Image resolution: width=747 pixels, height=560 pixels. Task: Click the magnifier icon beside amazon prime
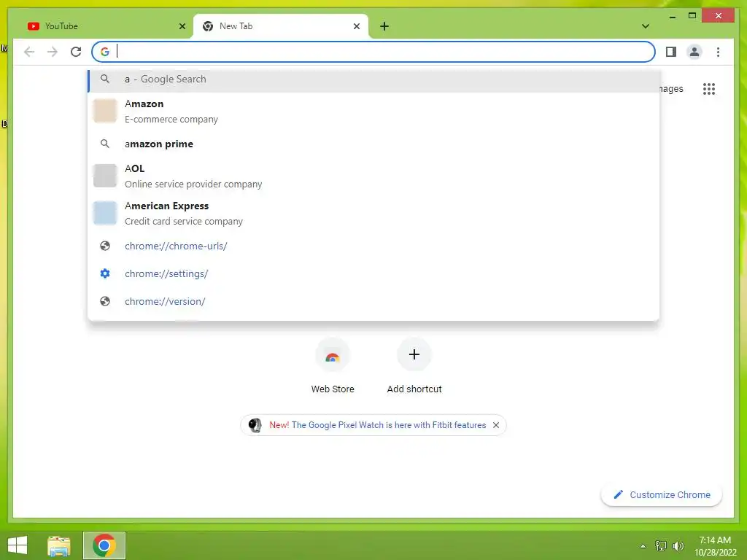[105, 144]
